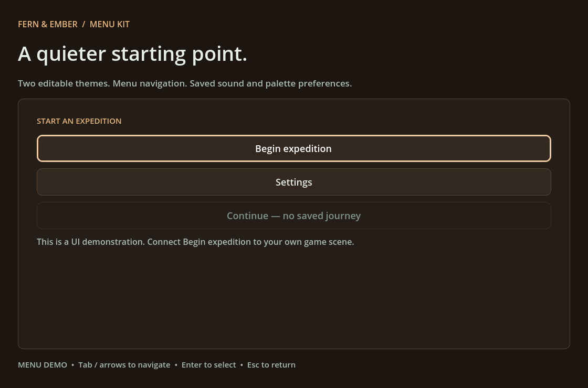This screenshot has width=588, height=388.
Task: Click the START AN EXPEDITION section label
Action: (x=79, y=121)
